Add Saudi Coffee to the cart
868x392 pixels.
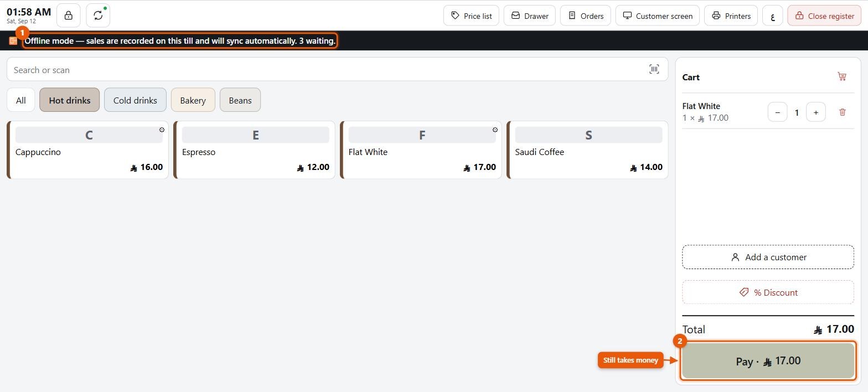(587, 149)
